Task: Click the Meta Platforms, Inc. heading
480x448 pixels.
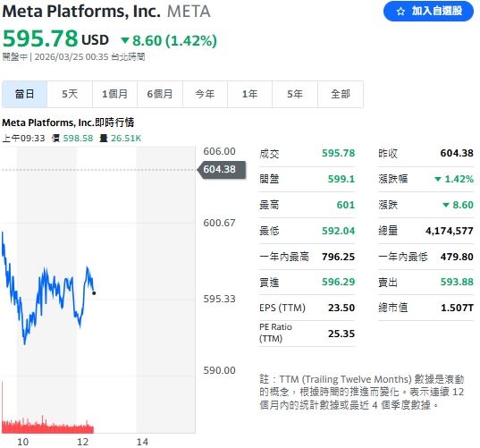Action: [81, 12]
